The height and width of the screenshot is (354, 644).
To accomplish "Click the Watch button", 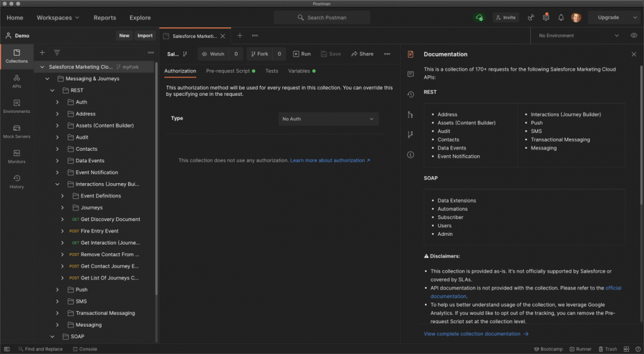I will (213, 54).
